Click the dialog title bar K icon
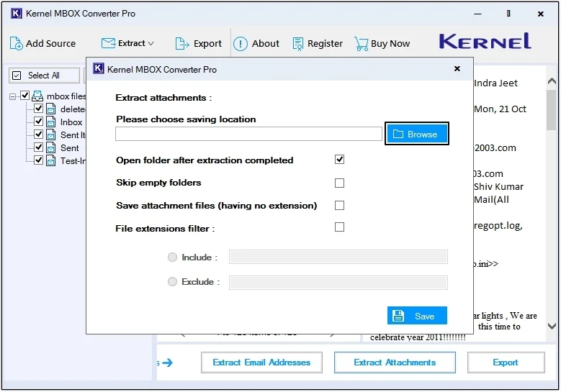 tap(99, 68)
